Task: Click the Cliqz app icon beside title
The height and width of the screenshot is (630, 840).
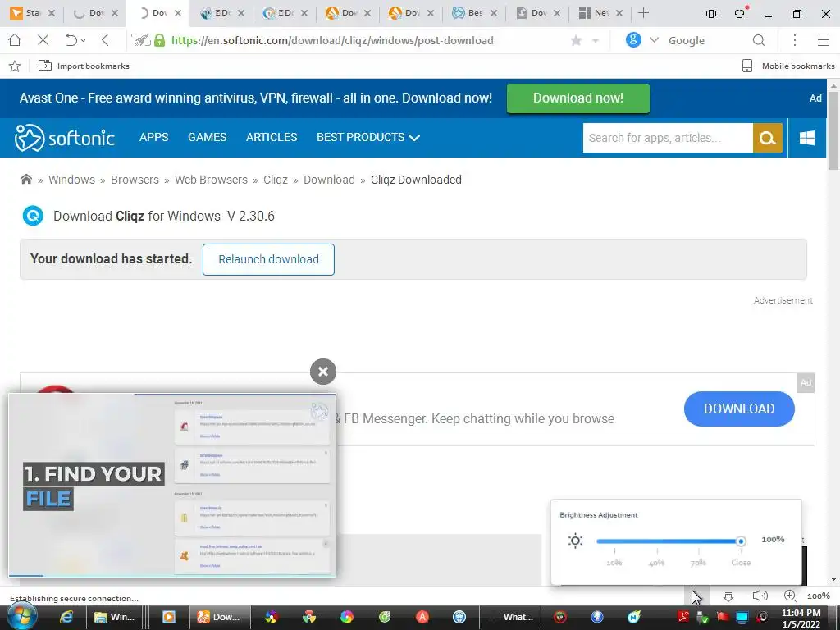Action: pos(33,216)
